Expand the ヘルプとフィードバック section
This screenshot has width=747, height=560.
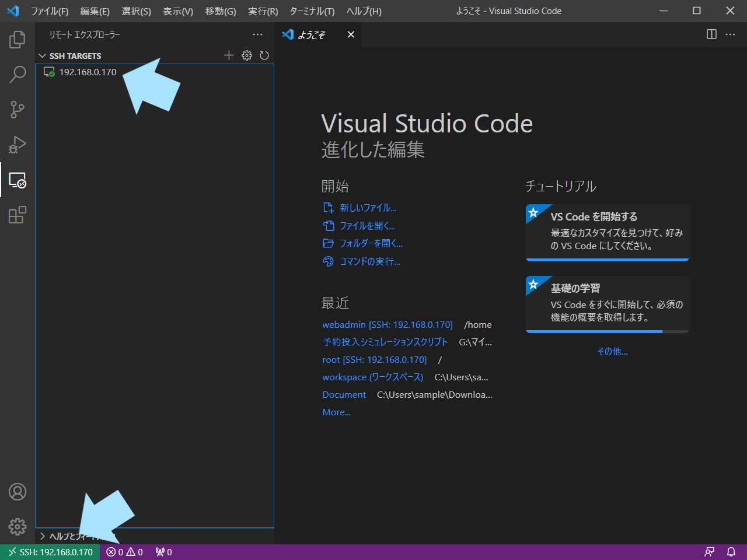coord(154,536)
